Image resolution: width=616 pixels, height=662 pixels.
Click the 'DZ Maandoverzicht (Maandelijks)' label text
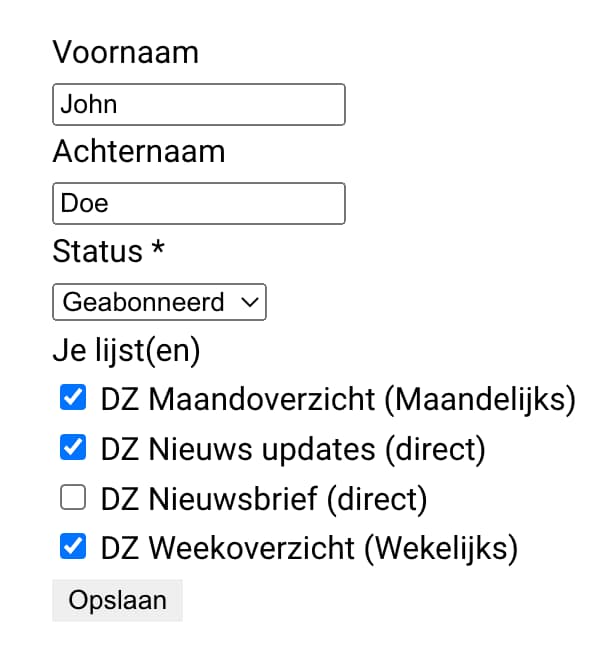pos(338,400)
